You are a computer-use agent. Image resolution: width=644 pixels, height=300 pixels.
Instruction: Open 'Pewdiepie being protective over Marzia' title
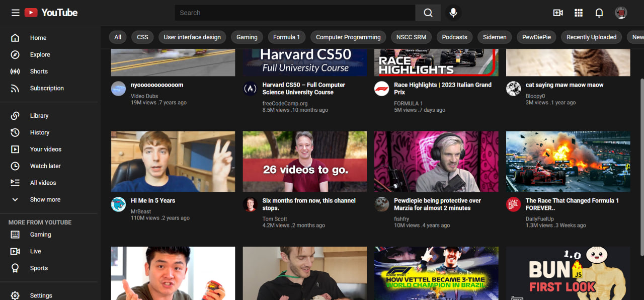[x=438, y=204]
